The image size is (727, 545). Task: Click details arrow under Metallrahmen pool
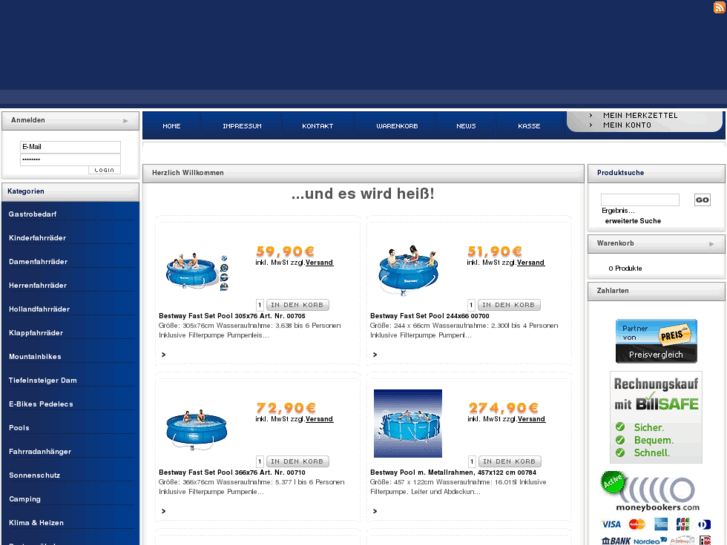point(375,511)
